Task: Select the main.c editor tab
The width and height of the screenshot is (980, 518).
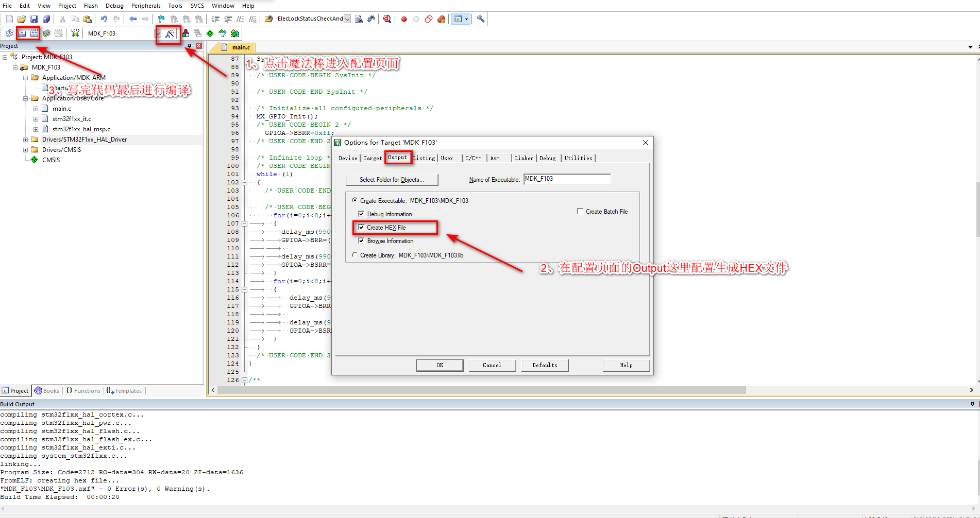Action: click(x=236, y=47)
